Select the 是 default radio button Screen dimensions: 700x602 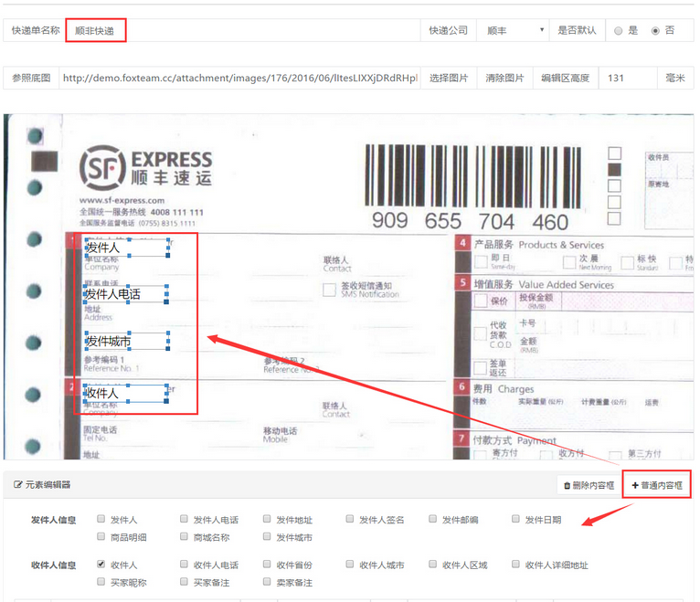click(619, 31)
